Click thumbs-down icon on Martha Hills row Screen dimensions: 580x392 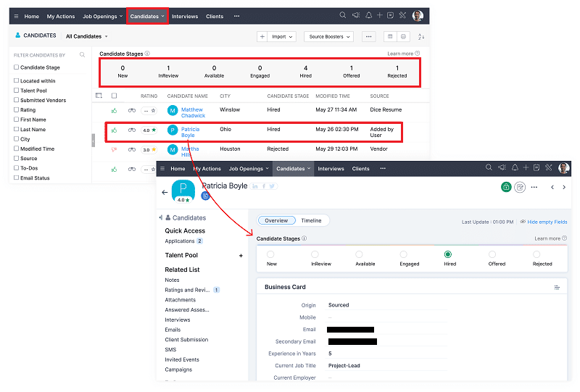click(x=114, y=150)
